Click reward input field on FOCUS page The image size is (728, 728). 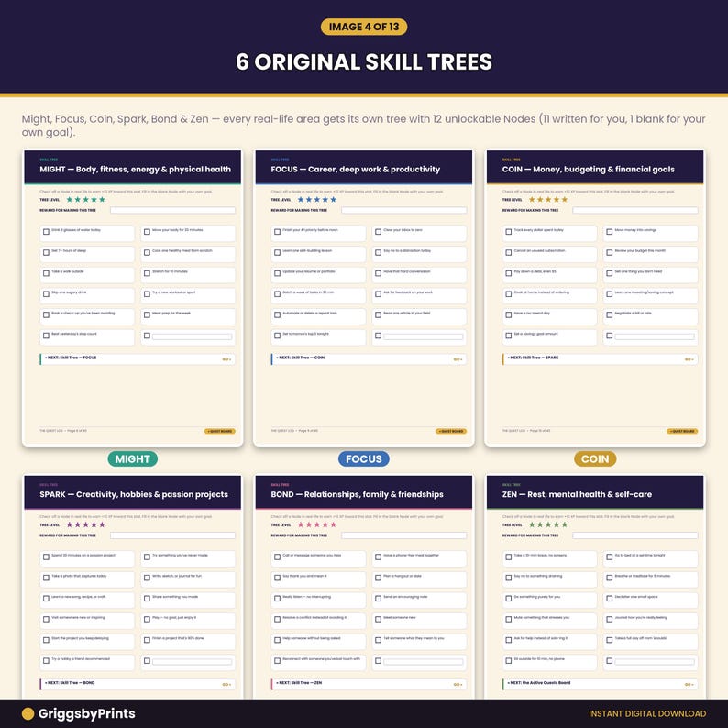[404, 210]
